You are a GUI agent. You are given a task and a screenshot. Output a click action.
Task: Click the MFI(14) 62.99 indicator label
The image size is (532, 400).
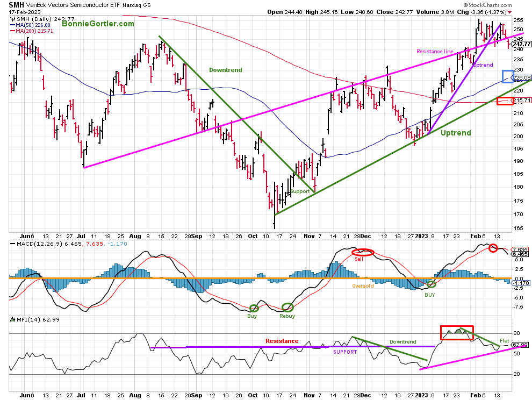(x=35, y=319)
